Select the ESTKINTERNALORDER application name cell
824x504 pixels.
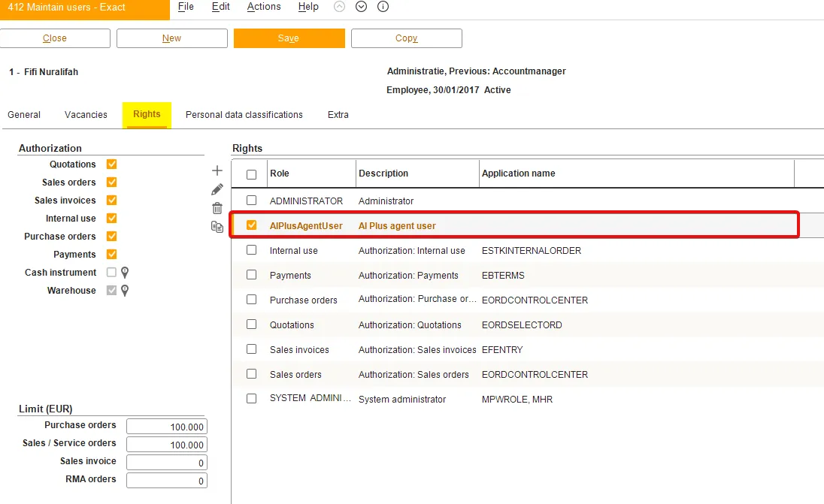[532, 251]
